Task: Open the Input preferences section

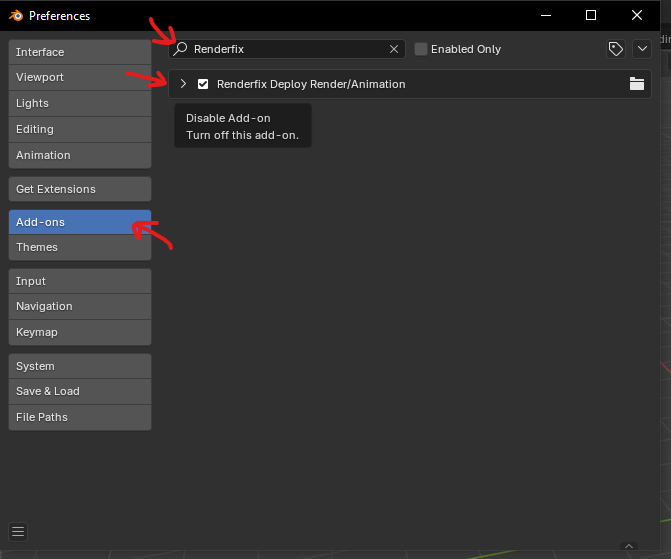Action: (80, 281)
